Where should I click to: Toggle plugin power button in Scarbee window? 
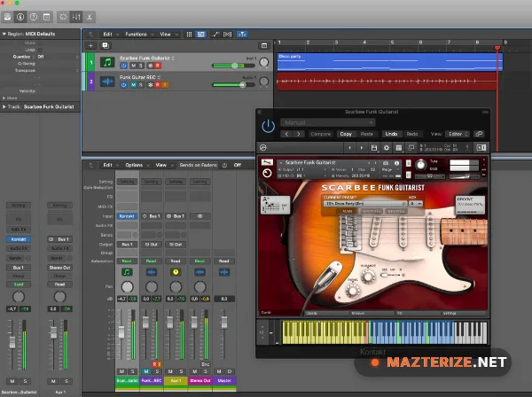point(268,126)
